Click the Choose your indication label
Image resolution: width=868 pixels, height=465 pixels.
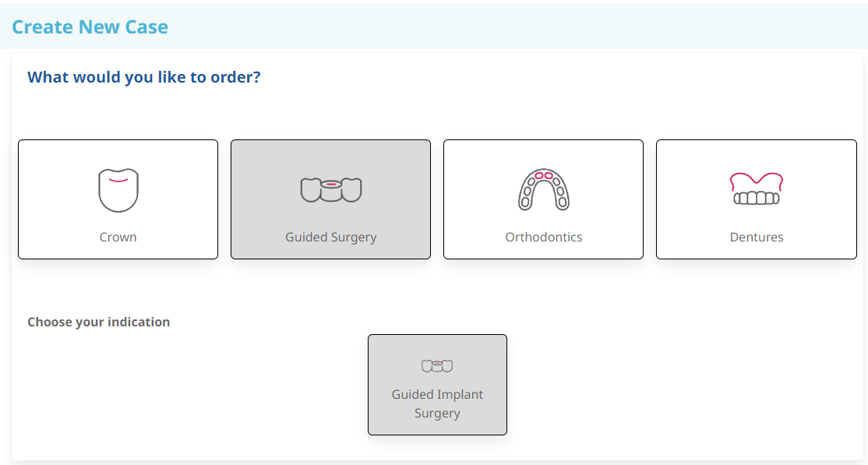(98, 322)
